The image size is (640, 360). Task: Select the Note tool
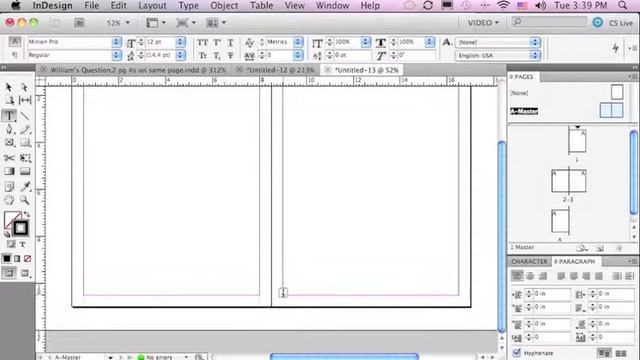9,187
